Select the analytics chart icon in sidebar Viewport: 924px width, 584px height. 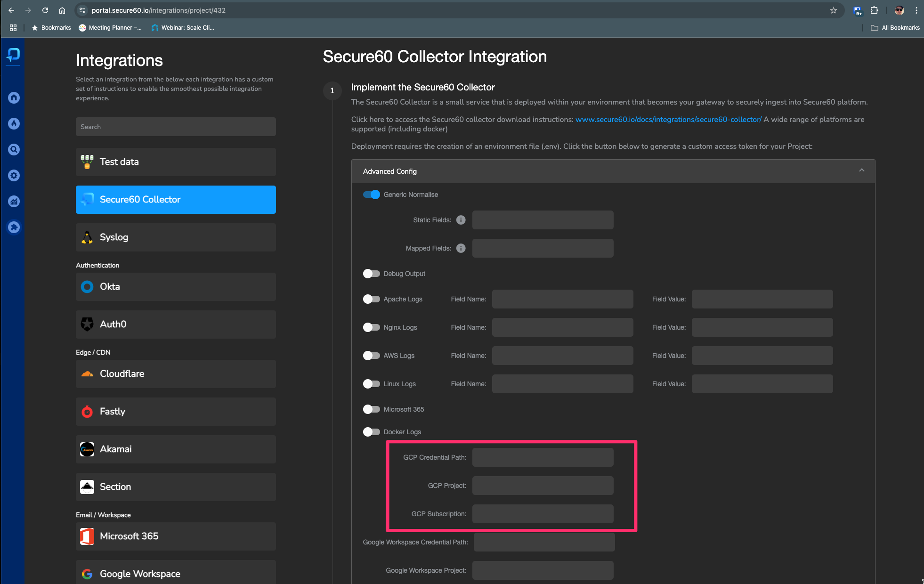click(x=14, y=201)
